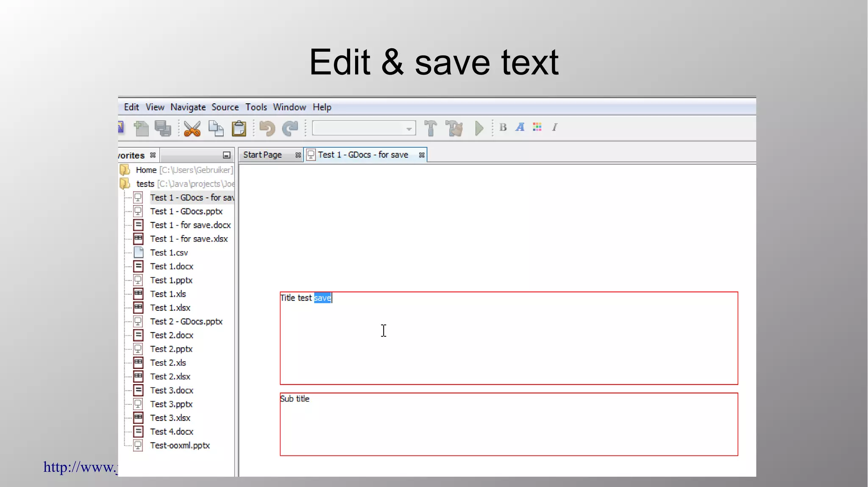
Task: Click the Undo arrow icon
Action: pos(267,128)
